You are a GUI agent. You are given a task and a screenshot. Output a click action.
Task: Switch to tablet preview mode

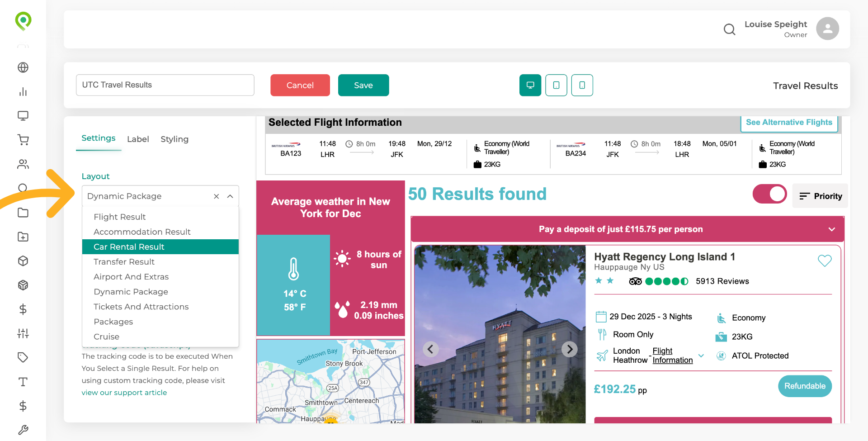pos(556,85)
